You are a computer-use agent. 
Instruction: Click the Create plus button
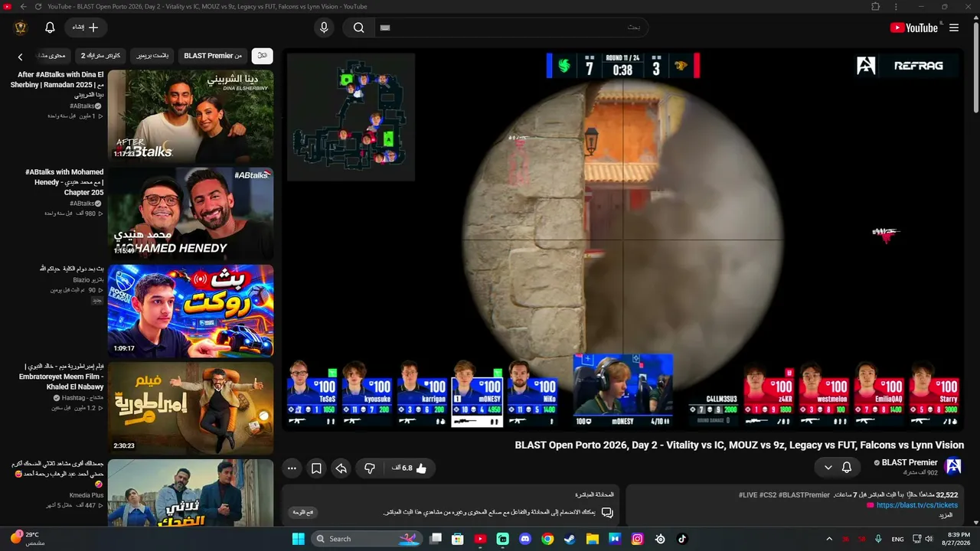point(86,28)
